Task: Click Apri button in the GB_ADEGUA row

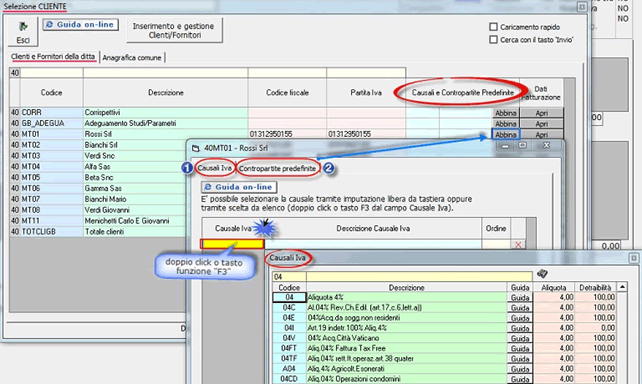Action: [x=541, y=124]
